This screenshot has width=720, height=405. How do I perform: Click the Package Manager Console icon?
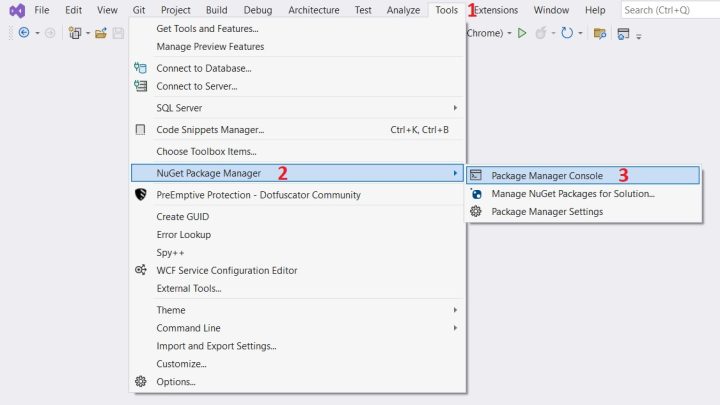coord(476,175)
